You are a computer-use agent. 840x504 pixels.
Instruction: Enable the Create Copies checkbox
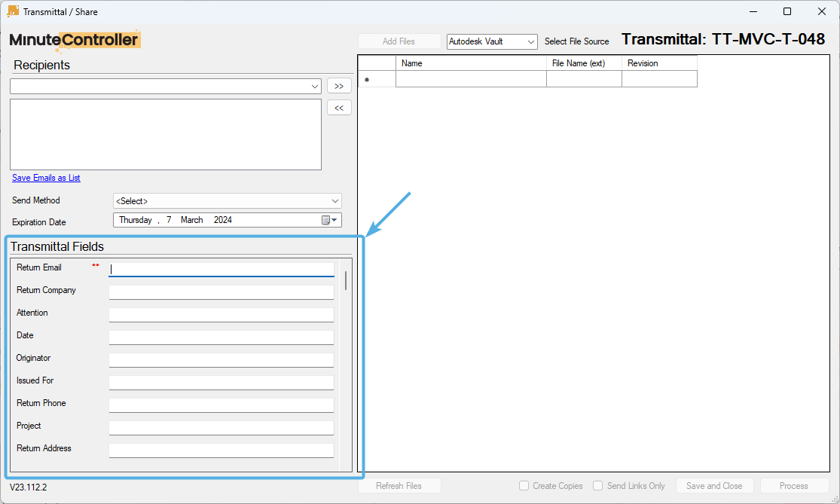524,485
